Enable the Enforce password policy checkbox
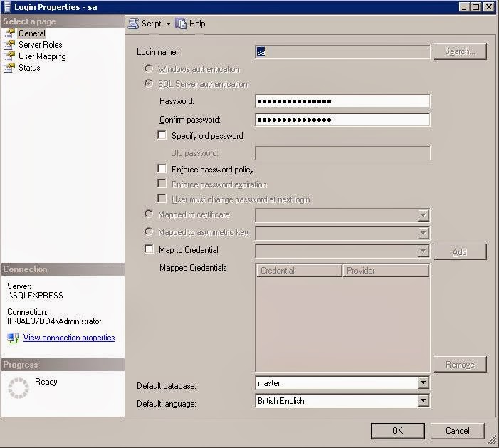 pos(162,168)
